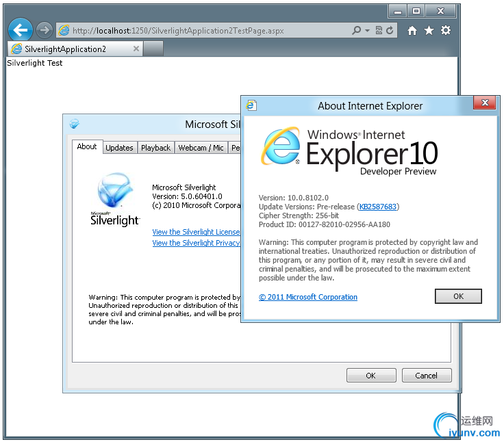Select the SilverlightApplication2 browser tab

click(75, 49)
